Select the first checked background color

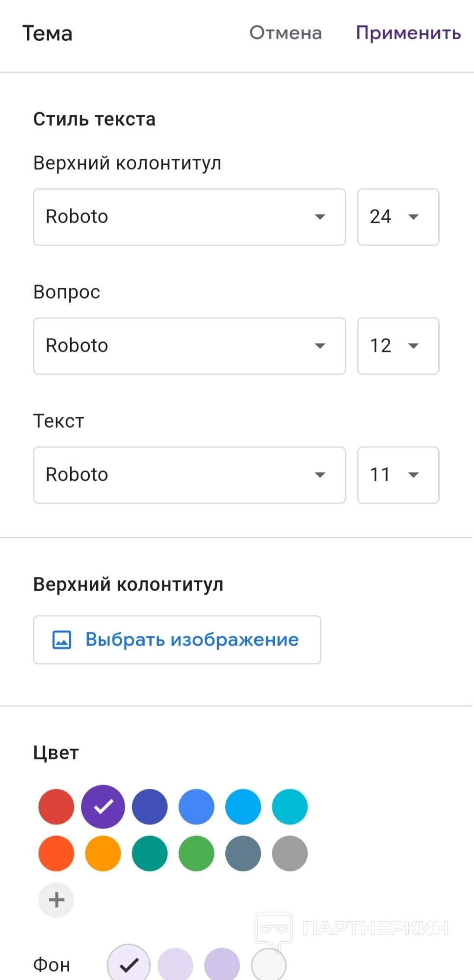click(129, 964)
